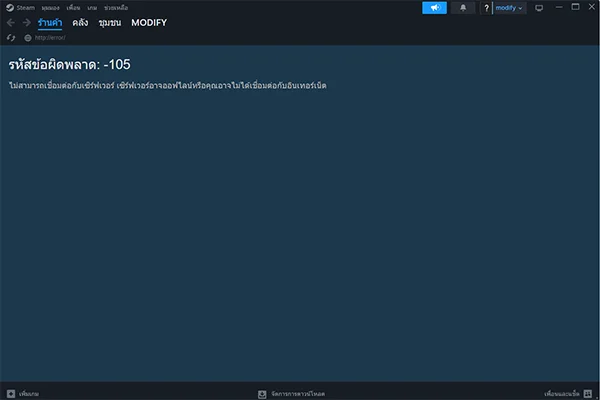Viewport: 600px width, 400px height.
Task: Click the add game plus icon
Action: click(10, 393)
